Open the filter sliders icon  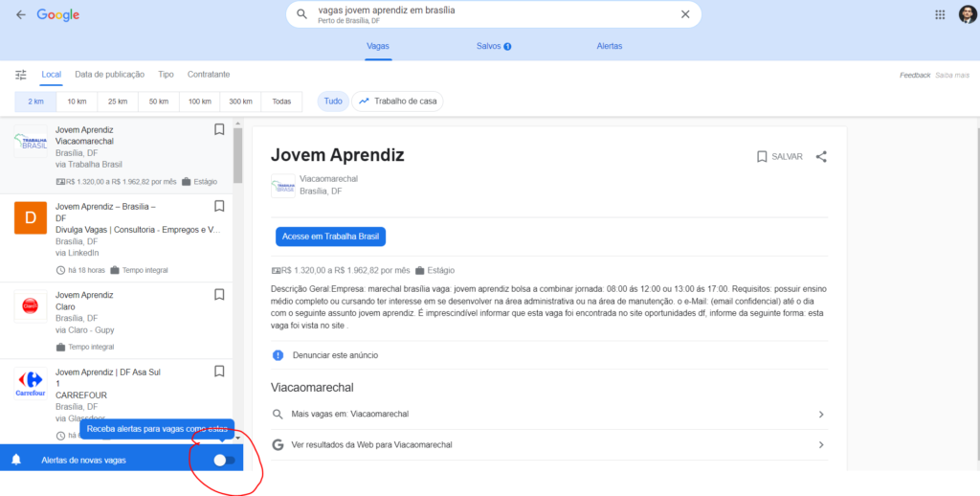click(x=21, y=75)
